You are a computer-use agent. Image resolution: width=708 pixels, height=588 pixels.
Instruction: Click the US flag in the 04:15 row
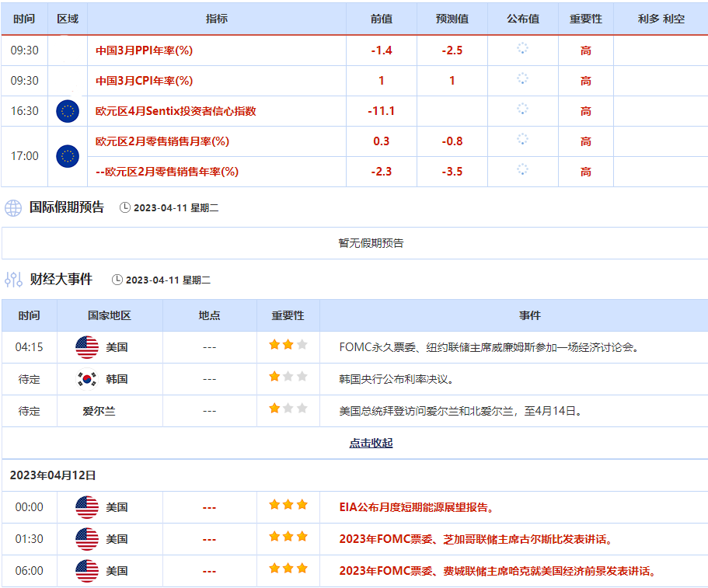(x=86, y=347)
